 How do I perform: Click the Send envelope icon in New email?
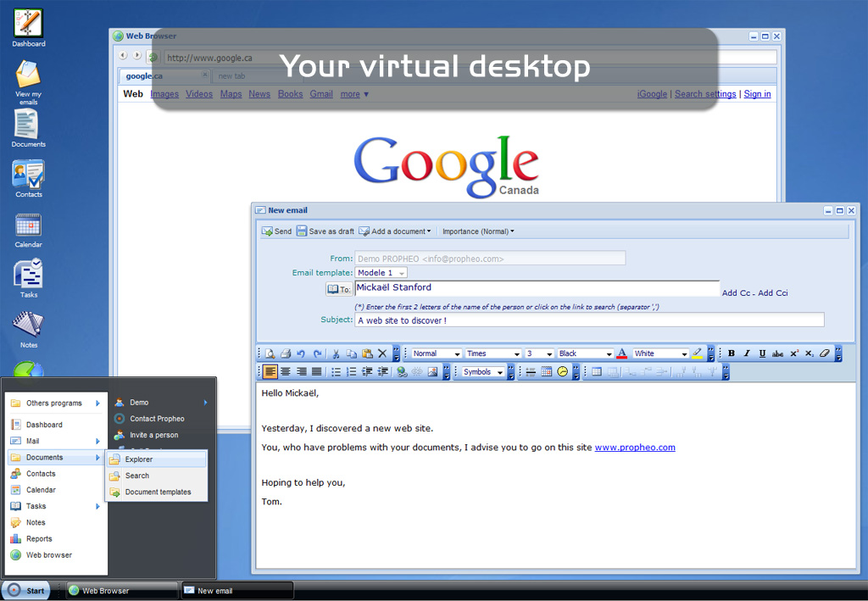pyautogui.click(x=267, y=231)
